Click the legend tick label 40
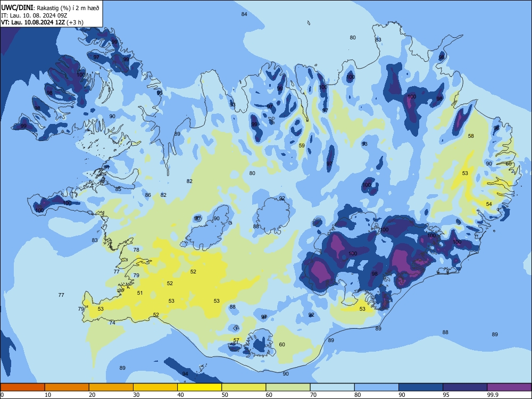Viewport: 532px width, 399px height. 180,395
